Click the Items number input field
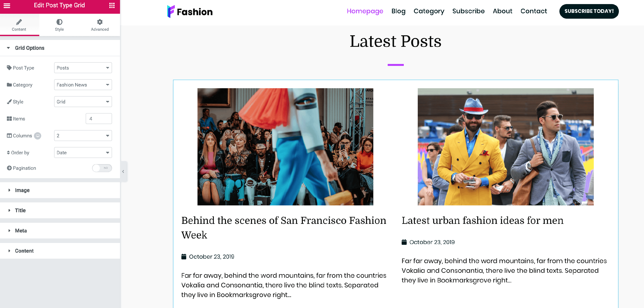The width and height of the screenshot is (644, 308). 99,119
